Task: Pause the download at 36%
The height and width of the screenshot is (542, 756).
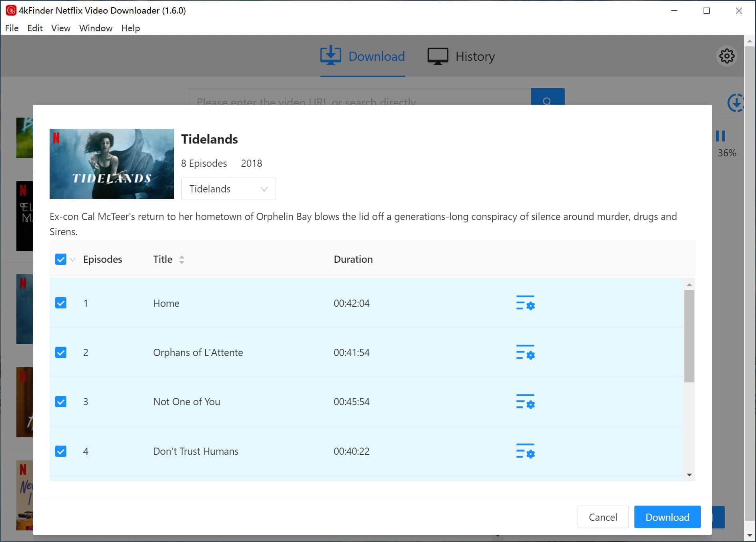Action: (x=720, y=136)
